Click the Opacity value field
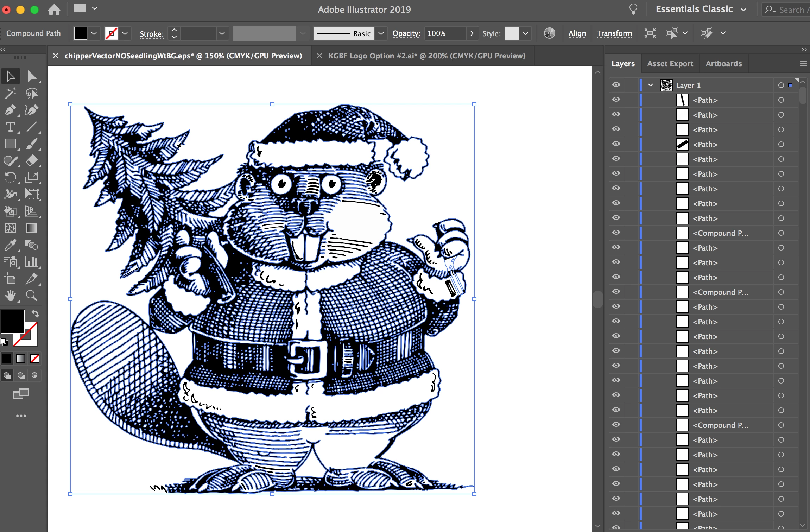 click(445, 33)
